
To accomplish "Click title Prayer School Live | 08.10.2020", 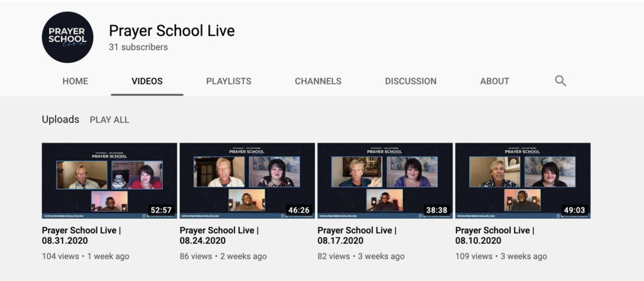I will pos(495,235).
